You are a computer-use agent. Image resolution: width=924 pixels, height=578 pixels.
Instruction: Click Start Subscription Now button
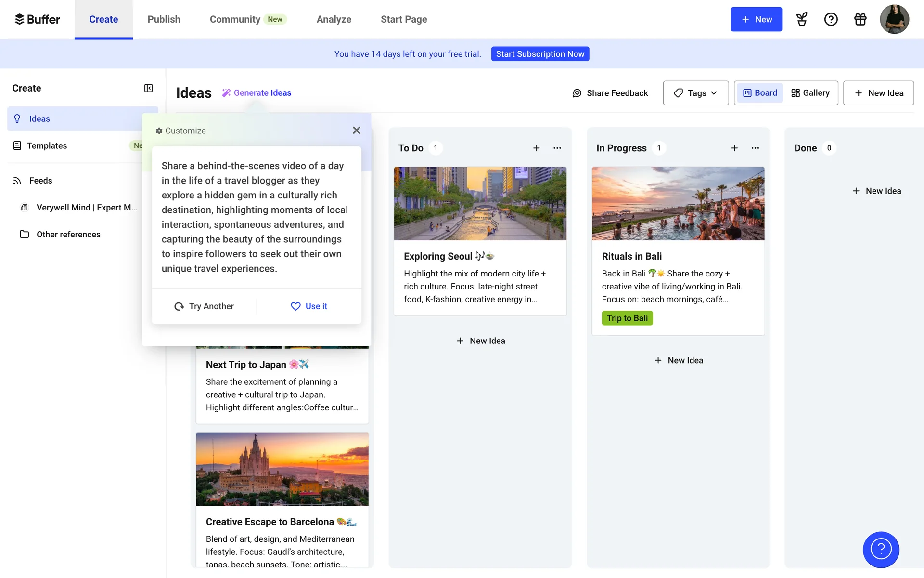tap(540, 54)
